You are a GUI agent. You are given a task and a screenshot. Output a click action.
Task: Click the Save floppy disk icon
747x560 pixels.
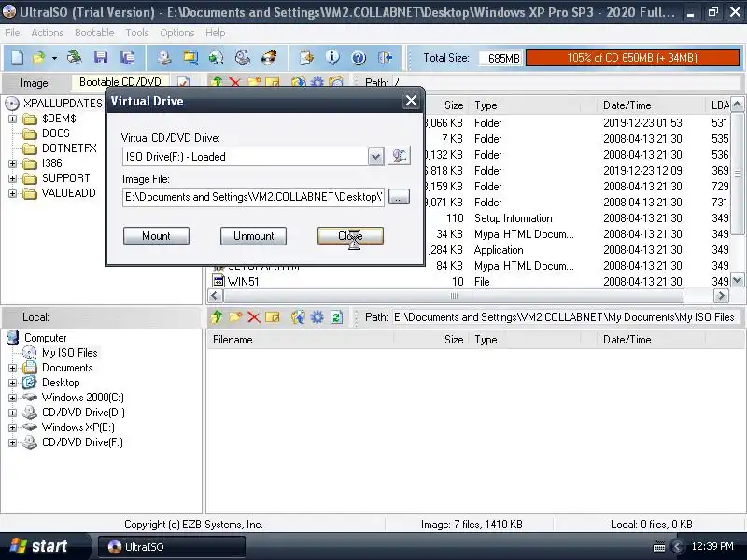(x=101, y=58)
